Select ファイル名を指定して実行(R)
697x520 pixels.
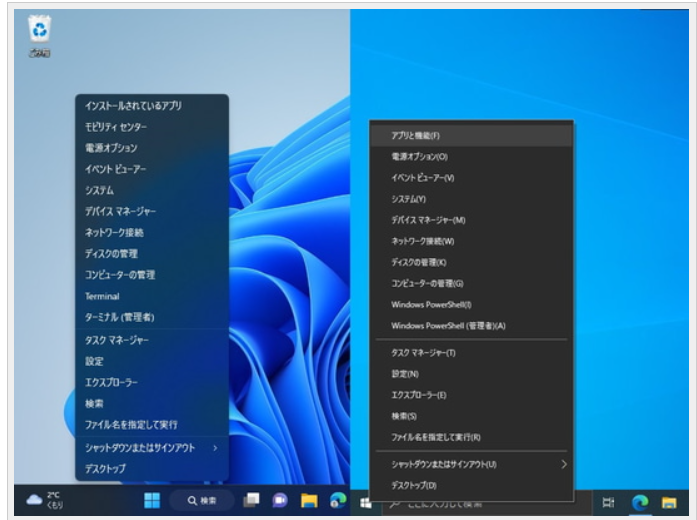(x=472, y=437)
